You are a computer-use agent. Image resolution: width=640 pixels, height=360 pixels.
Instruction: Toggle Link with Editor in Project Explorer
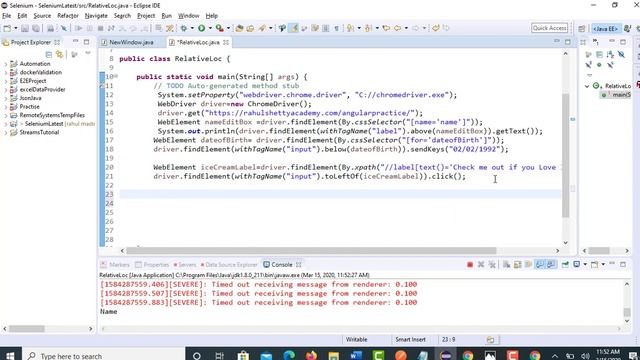click(x=60, y=54)
